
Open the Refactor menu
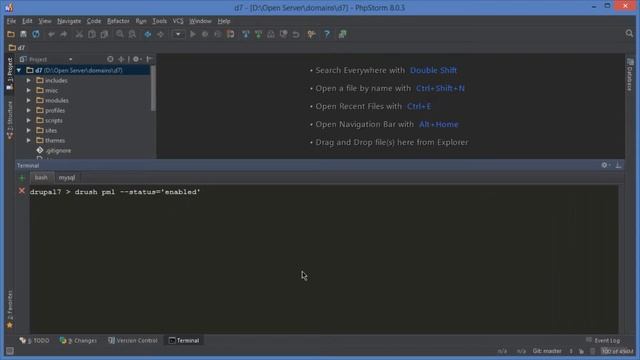click(x=118, y=21)
